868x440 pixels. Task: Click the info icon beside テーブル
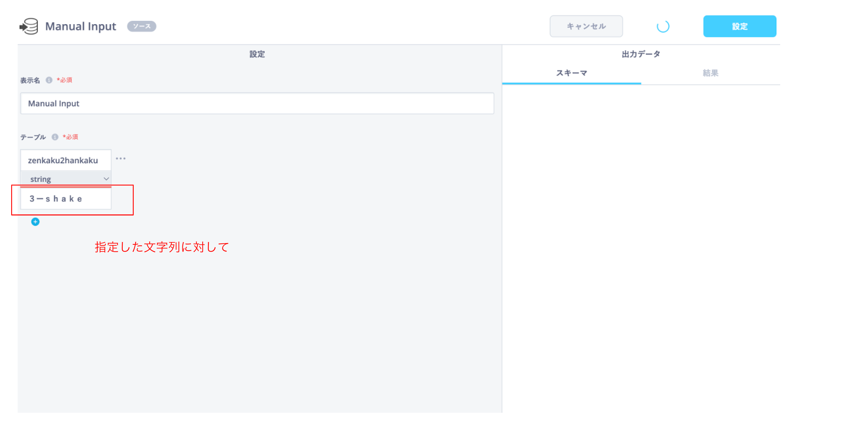(x=55, y=137)
